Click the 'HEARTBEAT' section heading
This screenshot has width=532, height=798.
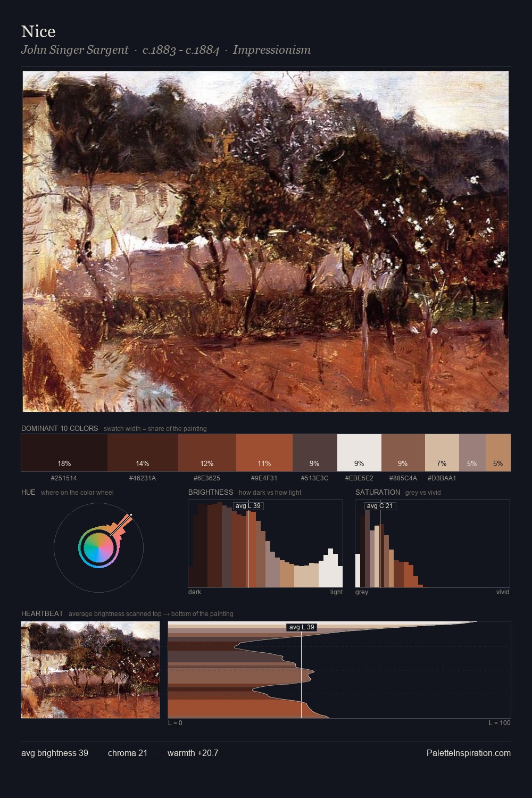pyautogui.click(x=42, y=613)
